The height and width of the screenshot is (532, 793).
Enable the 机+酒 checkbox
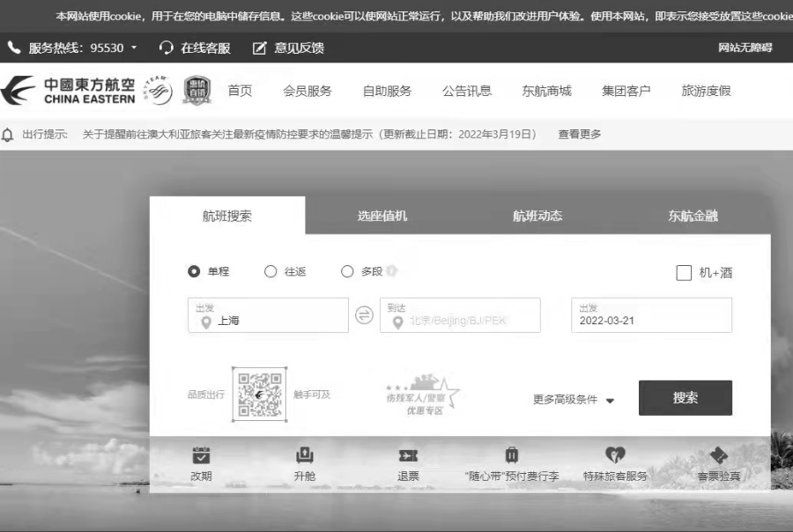coord(684,273)
